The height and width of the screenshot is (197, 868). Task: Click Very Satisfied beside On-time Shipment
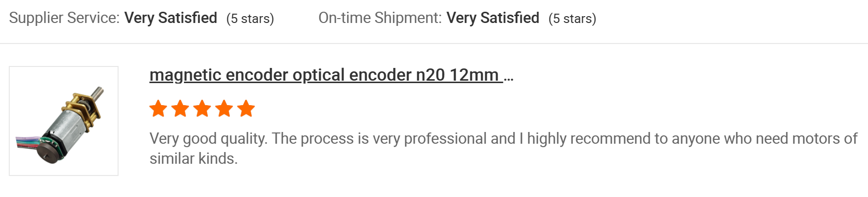tap(493, 18)
